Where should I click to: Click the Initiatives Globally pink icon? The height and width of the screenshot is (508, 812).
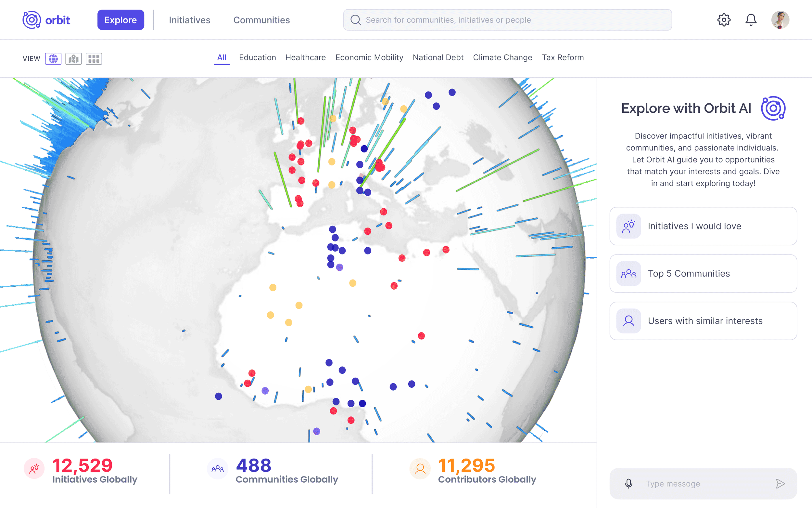34,468
